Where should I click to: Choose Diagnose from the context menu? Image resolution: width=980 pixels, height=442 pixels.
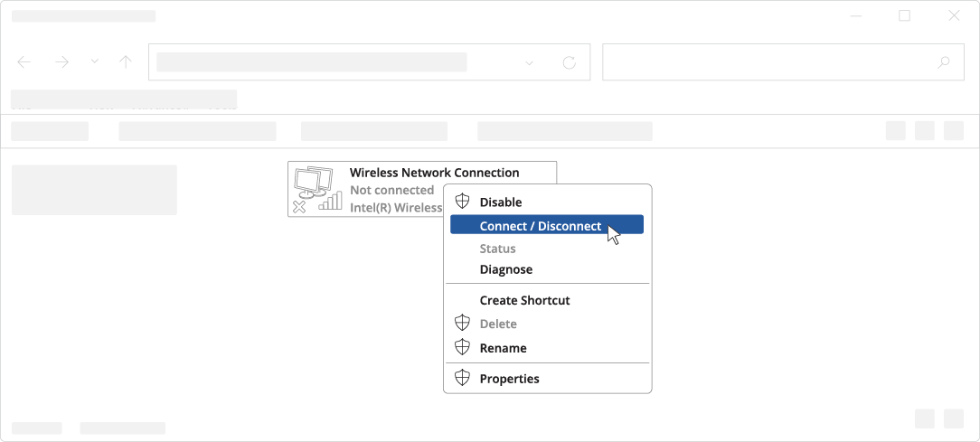point(505,269)
